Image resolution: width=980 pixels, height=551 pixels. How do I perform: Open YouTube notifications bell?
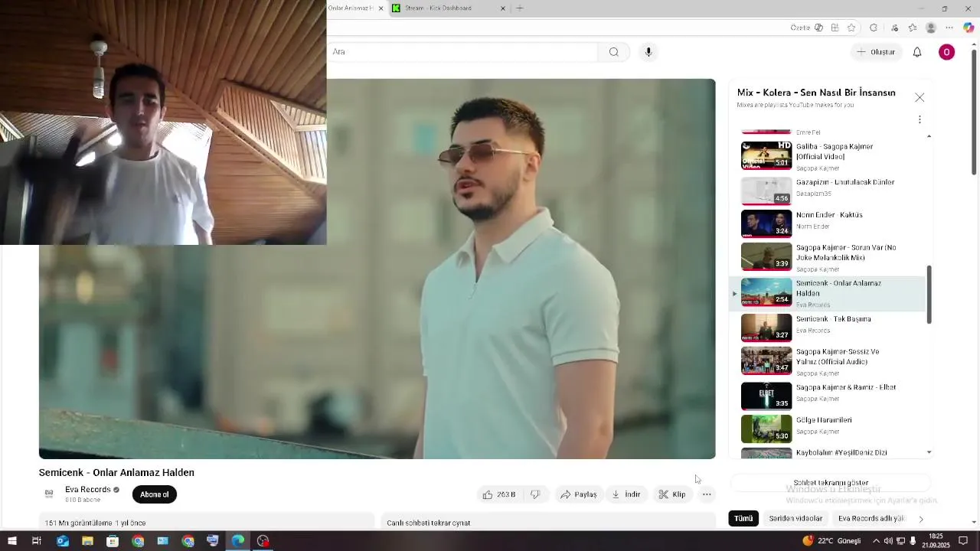(917, 52)
